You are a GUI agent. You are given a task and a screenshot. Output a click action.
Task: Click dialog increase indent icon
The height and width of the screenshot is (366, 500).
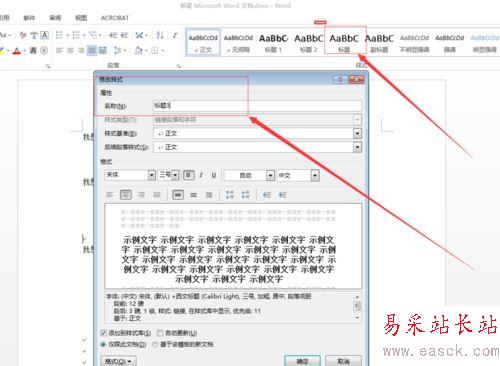[x=282, y=195]
